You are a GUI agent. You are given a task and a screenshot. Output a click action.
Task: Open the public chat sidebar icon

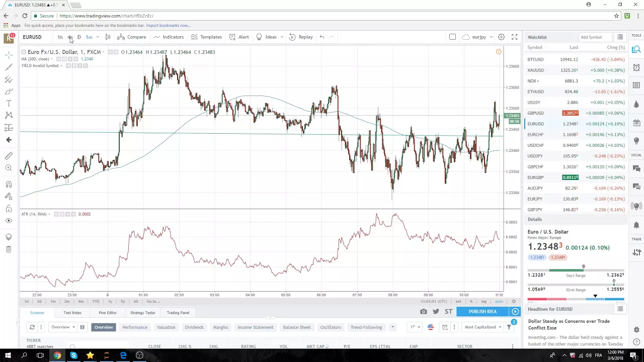[636, 168]
